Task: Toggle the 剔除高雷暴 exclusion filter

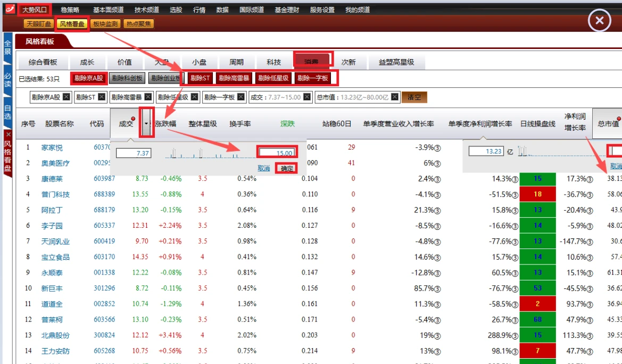Action: click(x=234, y=78)
